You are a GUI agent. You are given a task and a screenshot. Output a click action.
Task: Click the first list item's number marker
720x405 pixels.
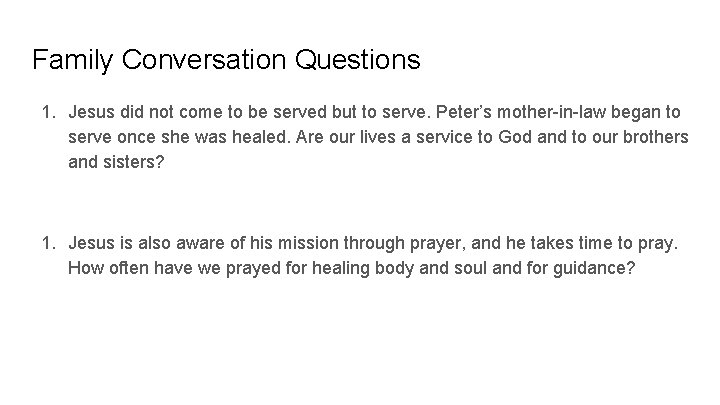click(x=49, y=112)
